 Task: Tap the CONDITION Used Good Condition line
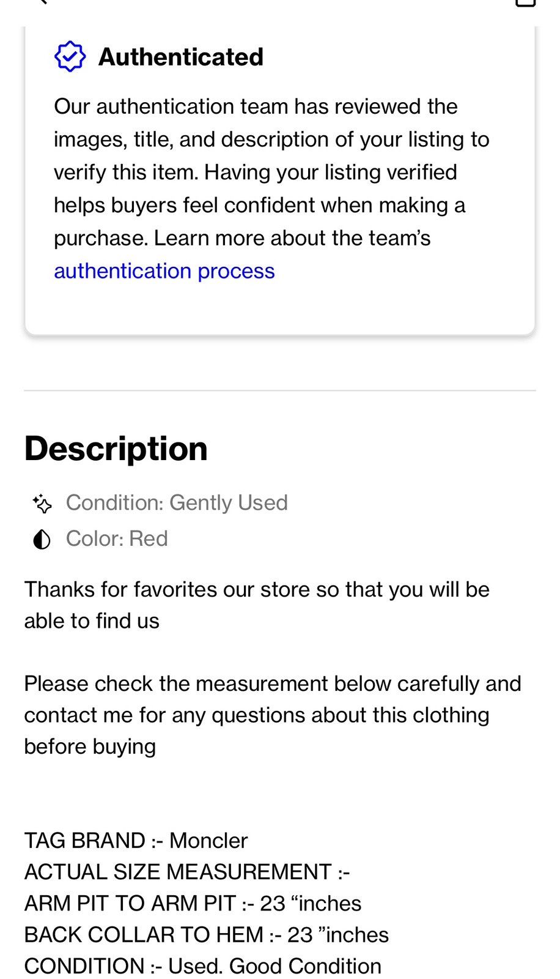(203, 966)
